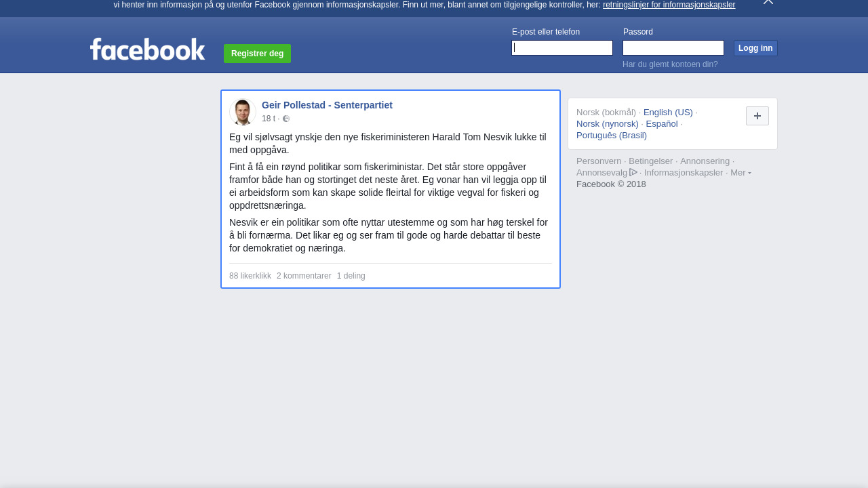The height and width of the screenshot is (488, 868).
Task: Open Geir Pollestad - Senterpartiet page link
Action: 327,105
